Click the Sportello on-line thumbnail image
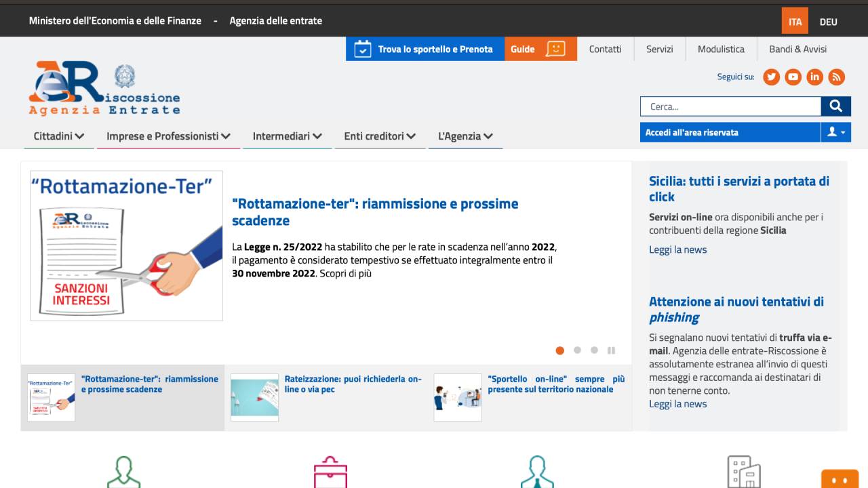Screen dimensions: 868x488 458,397
